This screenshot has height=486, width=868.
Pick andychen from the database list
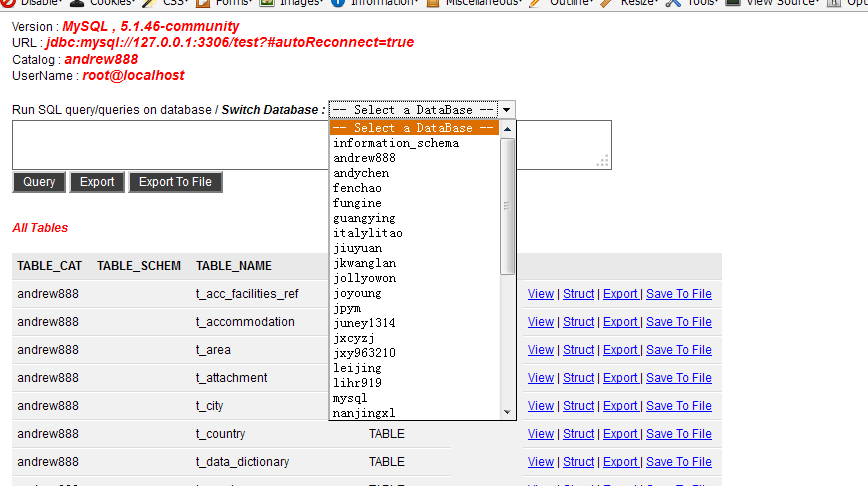point(414,173)
